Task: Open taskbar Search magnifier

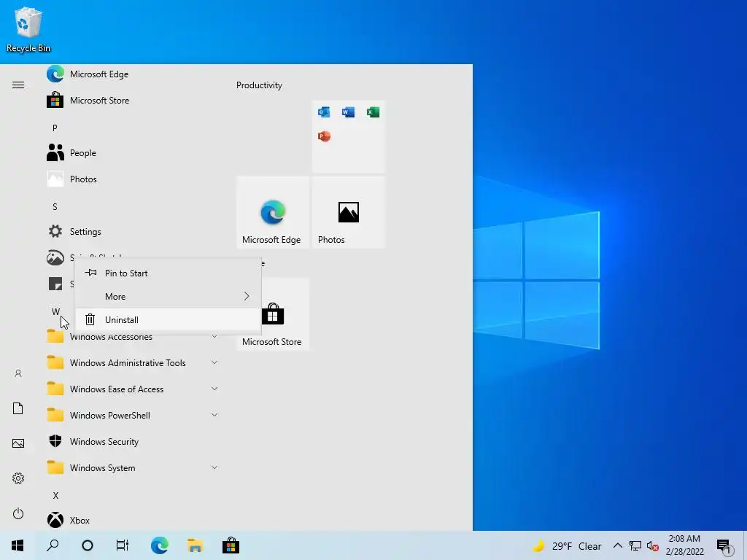Action: 53,545
